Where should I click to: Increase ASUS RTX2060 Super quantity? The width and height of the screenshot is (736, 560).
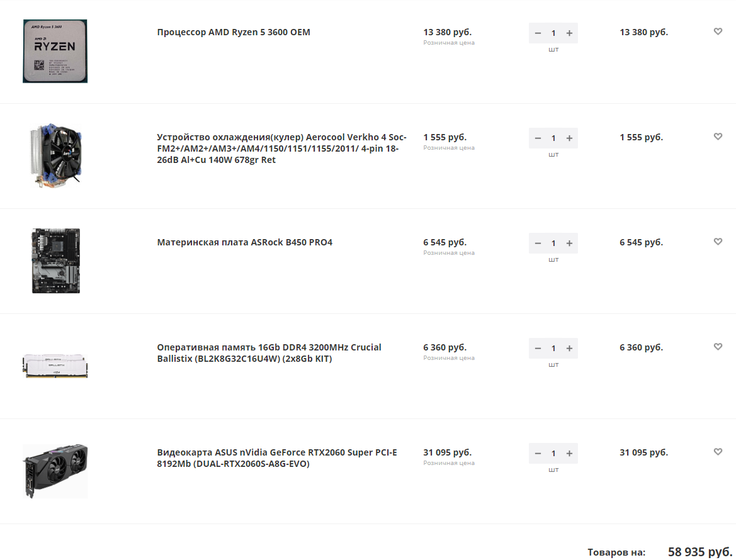point(569,453)
